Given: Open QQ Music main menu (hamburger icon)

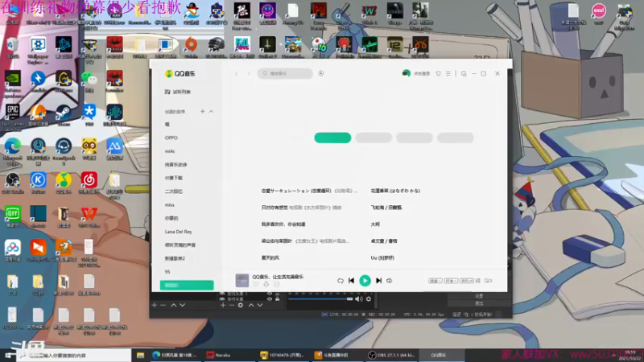Looking at the screenshot, I should pyautogui.click(x=448, y=73).
